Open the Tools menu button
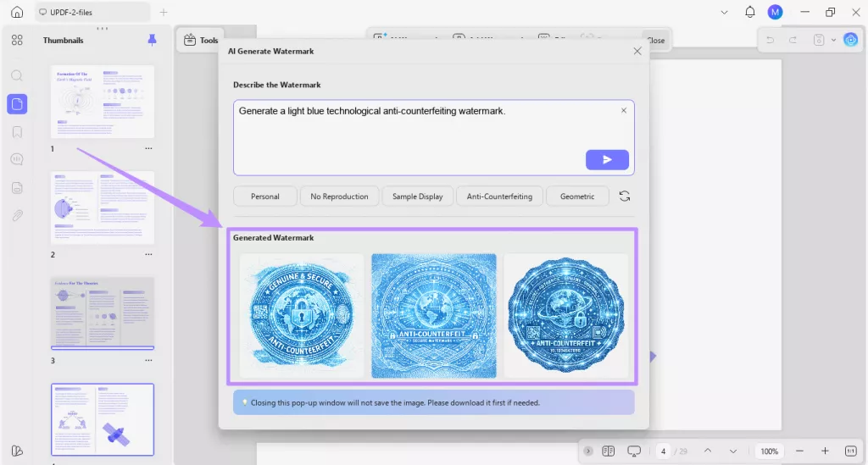 click(200, 40)
